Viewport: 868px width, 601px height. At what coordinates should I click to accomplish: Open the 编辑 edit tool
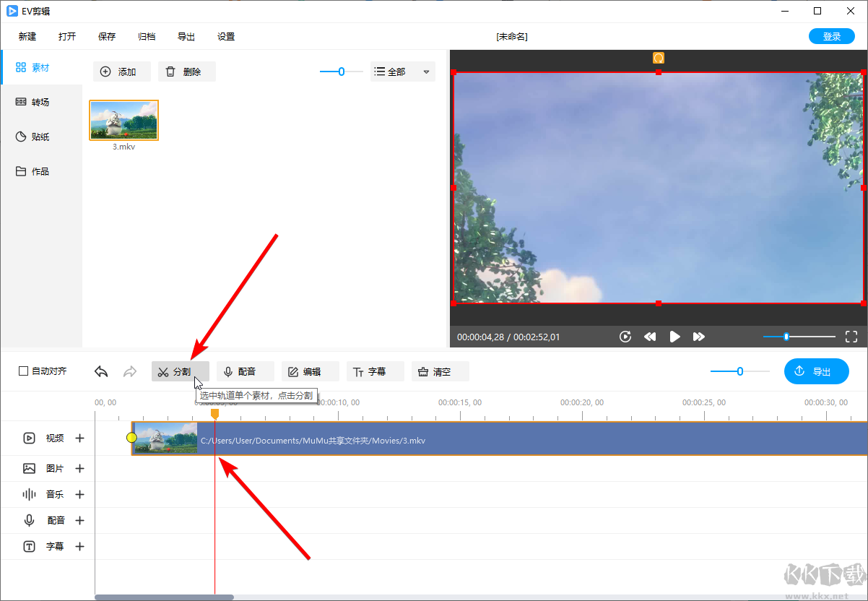pyautogui.click(x=310, y=371)
